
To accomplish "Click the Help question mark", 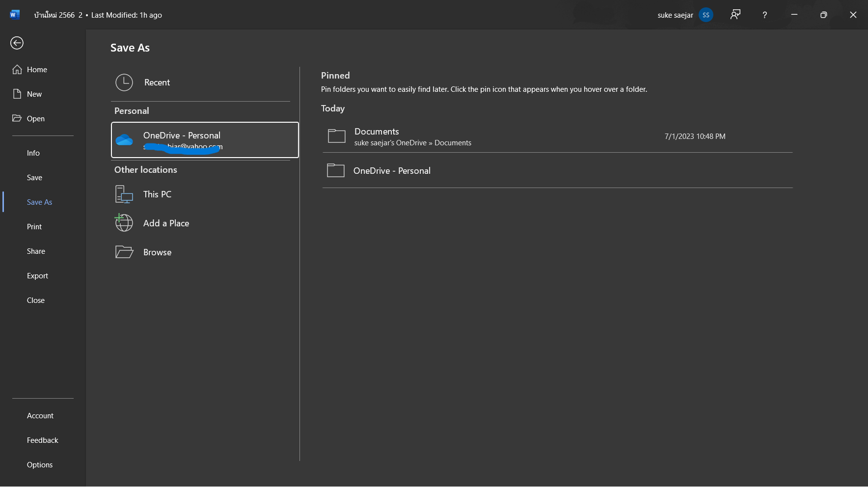I will 764,15.
